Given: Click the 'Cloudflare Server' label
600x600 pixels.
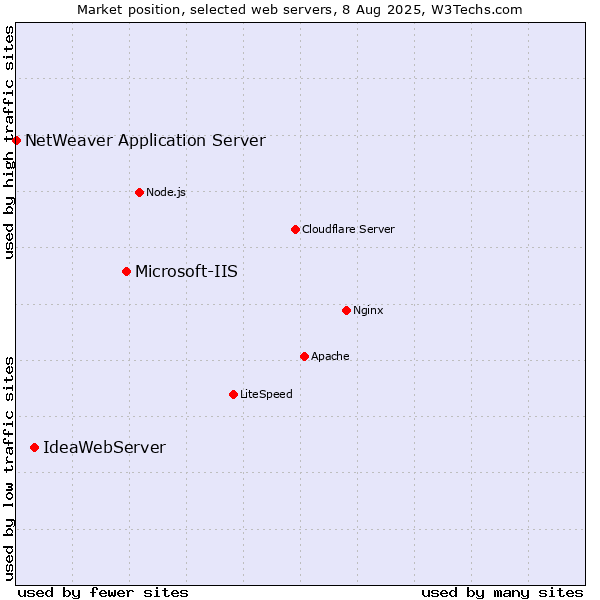Looking at the screenshot, I should (x=348, y=229).
